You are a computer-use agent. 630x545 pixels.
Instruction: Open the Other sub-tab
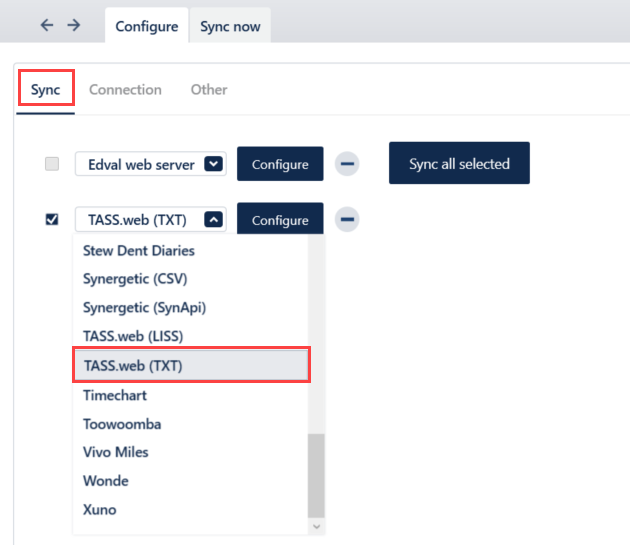[x=209, y=89]
